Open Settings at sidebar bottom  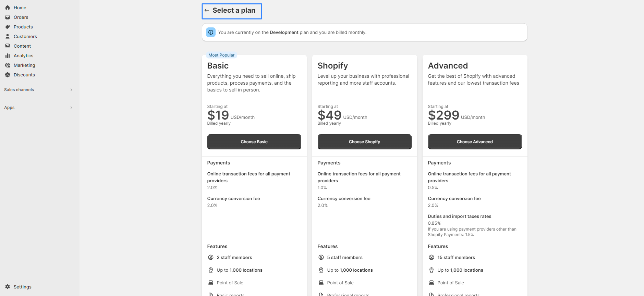click(x=23, y=287)
